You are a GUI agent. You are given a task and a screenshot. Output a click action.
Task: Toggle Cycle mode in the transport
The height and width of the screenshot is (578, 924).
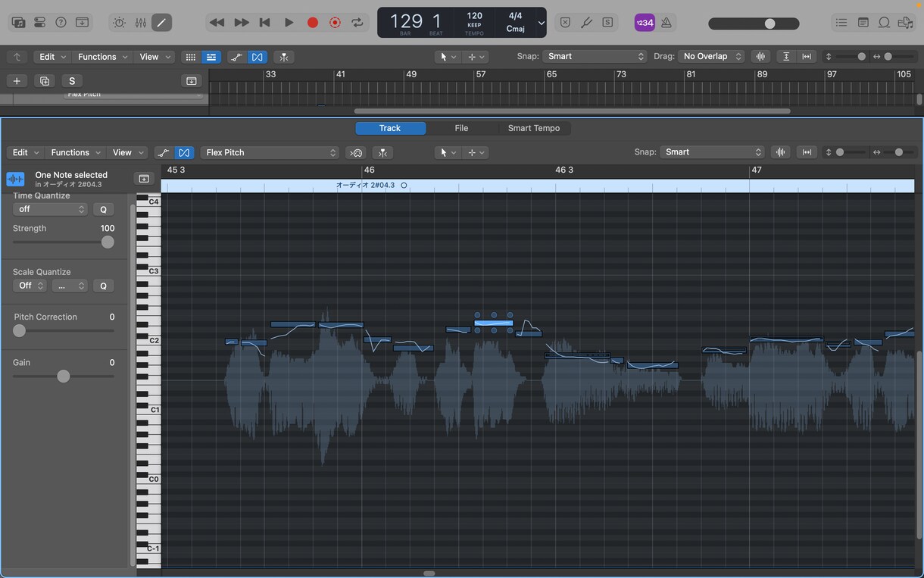(x=357, y=23)
